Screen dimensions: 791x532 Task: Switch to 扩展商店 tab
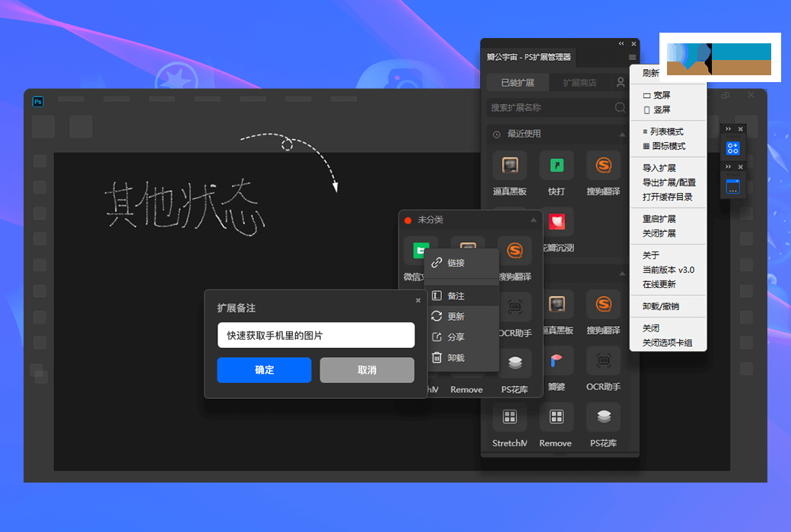tap(579, 83)
